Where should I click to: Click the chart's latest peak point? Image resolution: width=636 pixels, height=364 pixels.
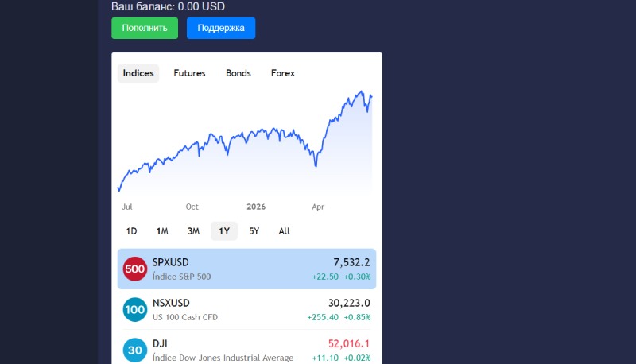pos(362,91)
